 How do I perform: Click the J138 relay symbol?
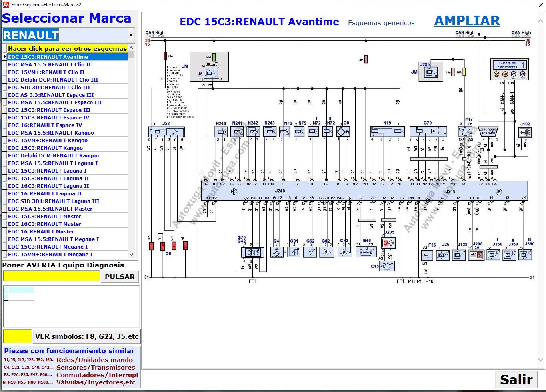[x=459, y=255]
